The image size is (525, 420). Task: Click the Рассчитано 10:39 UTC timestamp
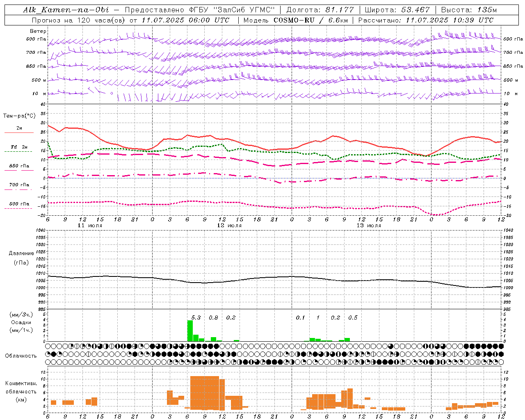tap(426, 20)
